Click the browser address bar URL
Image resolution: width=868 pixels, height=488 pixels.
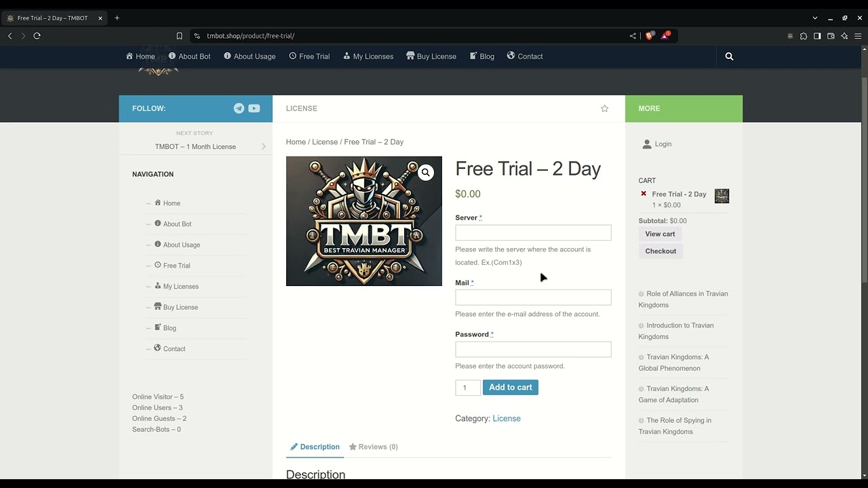coord(250,36)
